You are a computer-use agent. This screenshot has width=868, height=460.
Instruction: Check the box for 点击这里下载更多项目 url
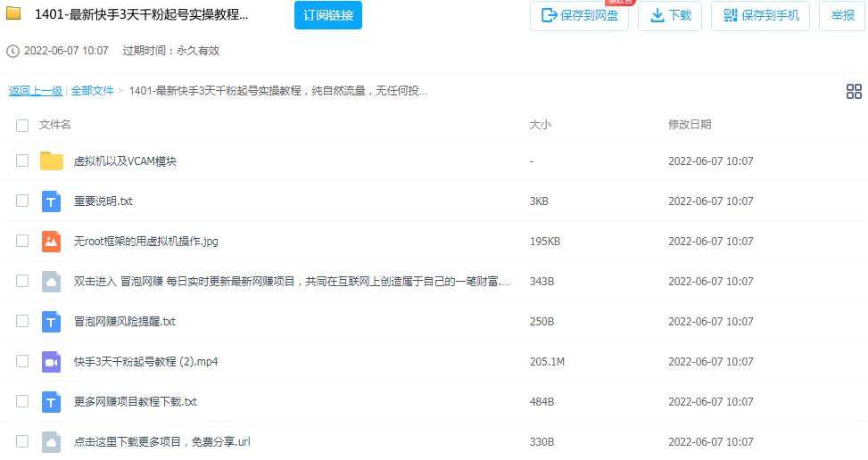pos(22,441)
